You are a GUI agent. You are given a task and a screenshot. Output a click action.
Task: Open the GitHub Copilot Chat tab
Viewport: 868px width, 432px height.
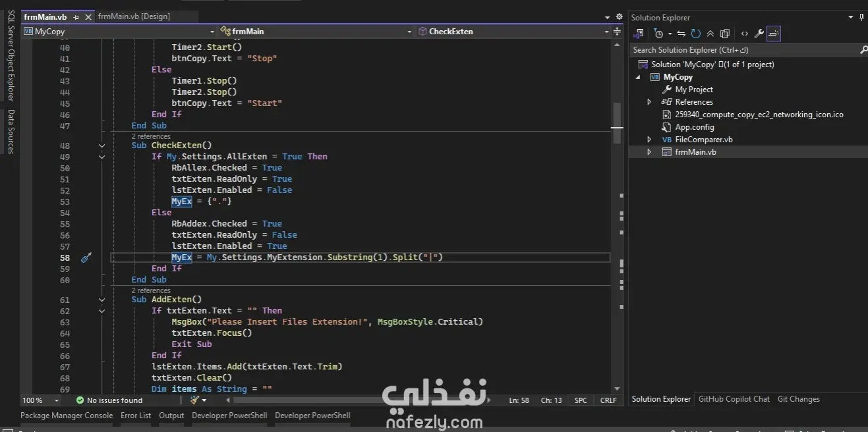[734, 399]
